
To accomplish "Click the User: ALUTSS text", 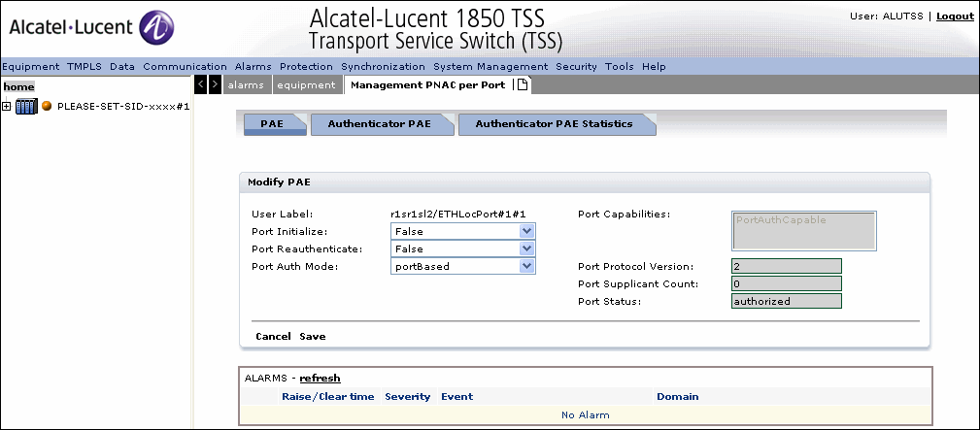I will pyautogui.click(x=886, y=17).
